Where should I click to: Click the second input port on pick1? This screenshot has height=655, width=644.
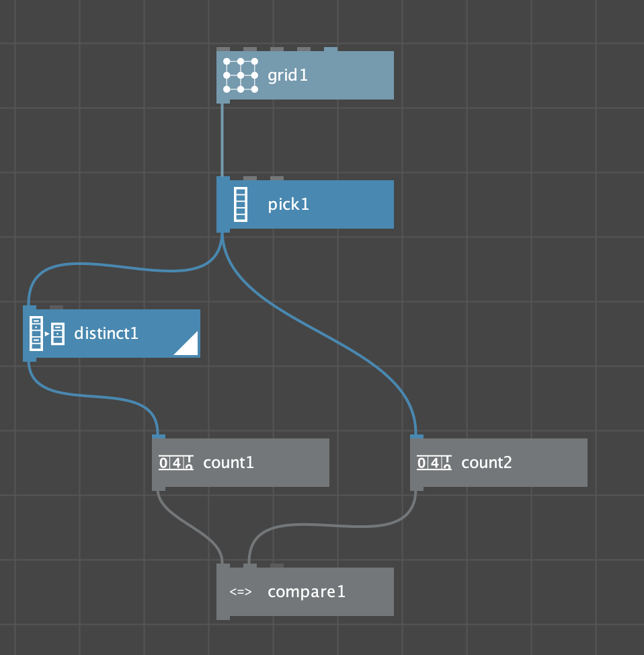pos(250,178)
